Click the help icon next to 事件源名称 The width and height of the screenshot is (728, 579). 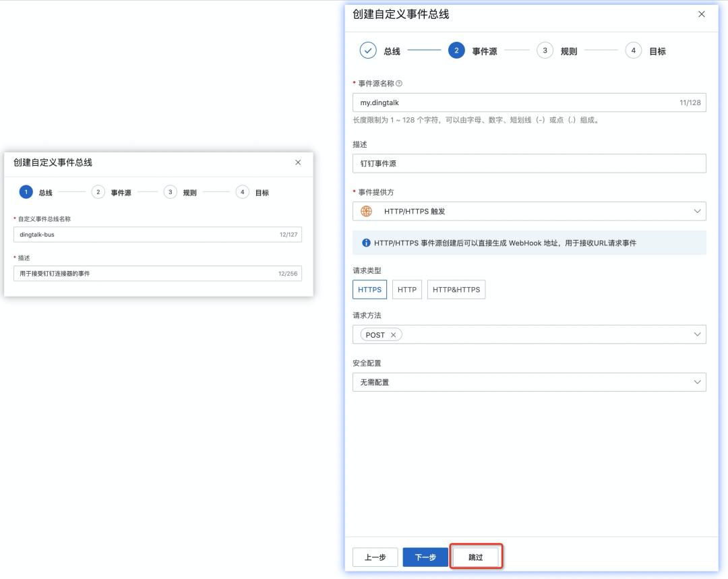[x=400, y=84]
